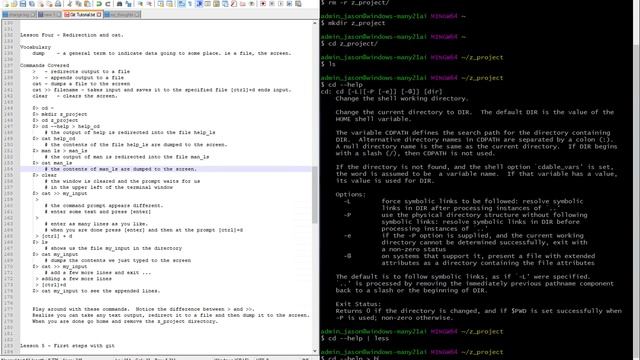Image resolution: width=640 pixels, height=360 pixels.
Task: Click the Close All toolbar icon
Action: tap(49, 4)
